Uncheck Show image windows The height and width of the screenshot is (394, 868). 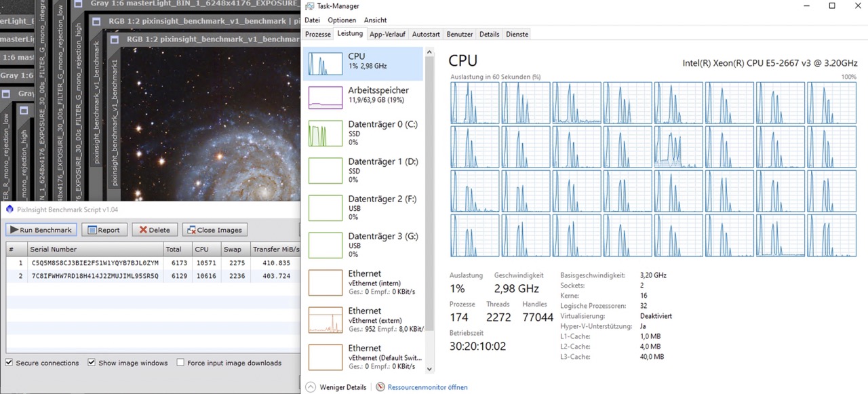coord(92,363)
